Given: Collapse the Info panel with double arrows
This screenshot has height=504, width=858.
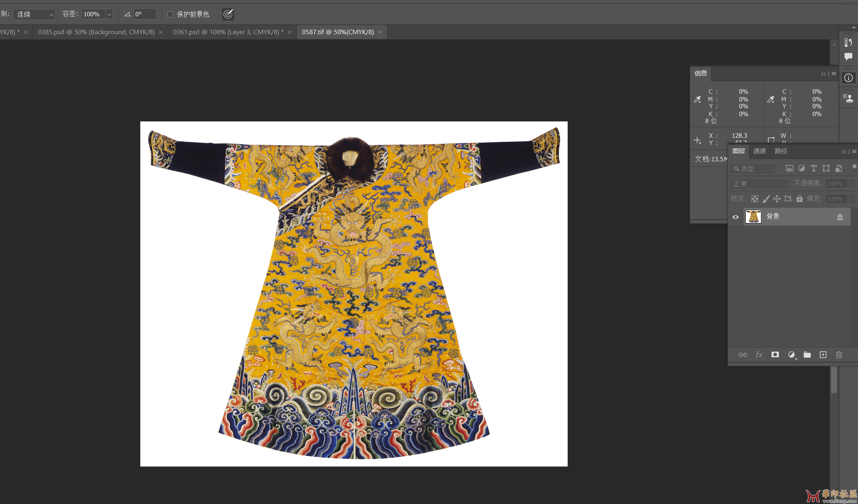Looking at the screenshot, I should pyautogui.click(x=823, y=74).
